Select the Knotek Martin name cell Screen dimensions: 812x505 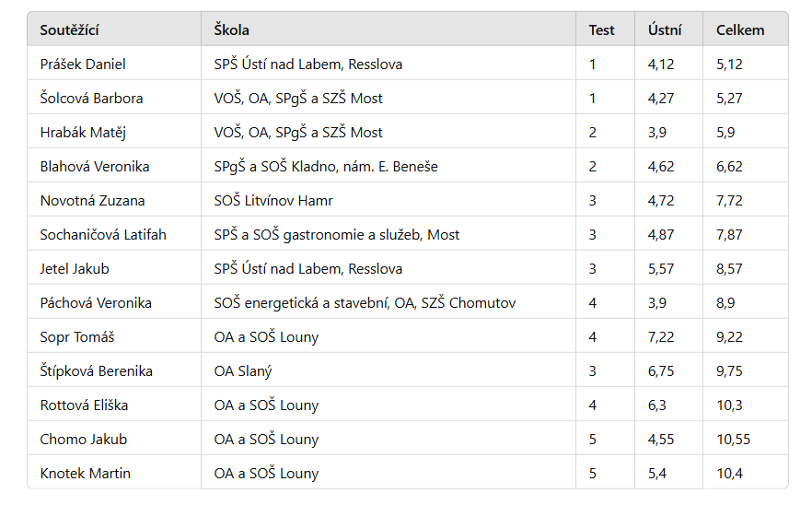(x=114, y=473)
